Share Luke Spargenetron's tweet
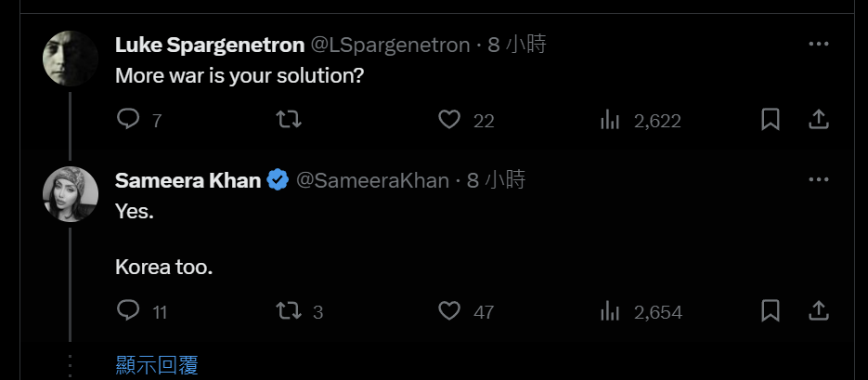Viewport: 868px width, 380px height. click(x=818, y=120)
